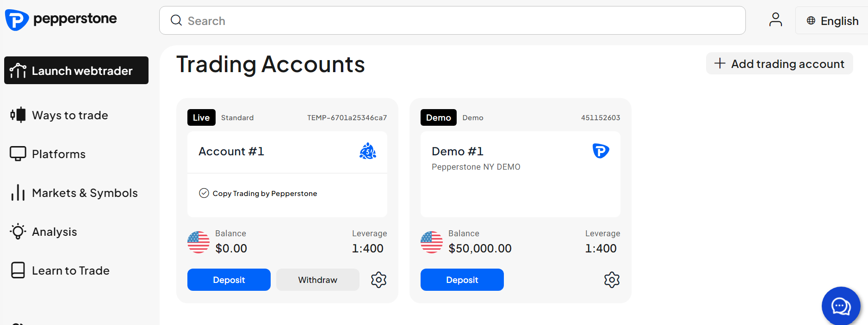Click the copy trading icon on Account #1

[x=368, y=151]
